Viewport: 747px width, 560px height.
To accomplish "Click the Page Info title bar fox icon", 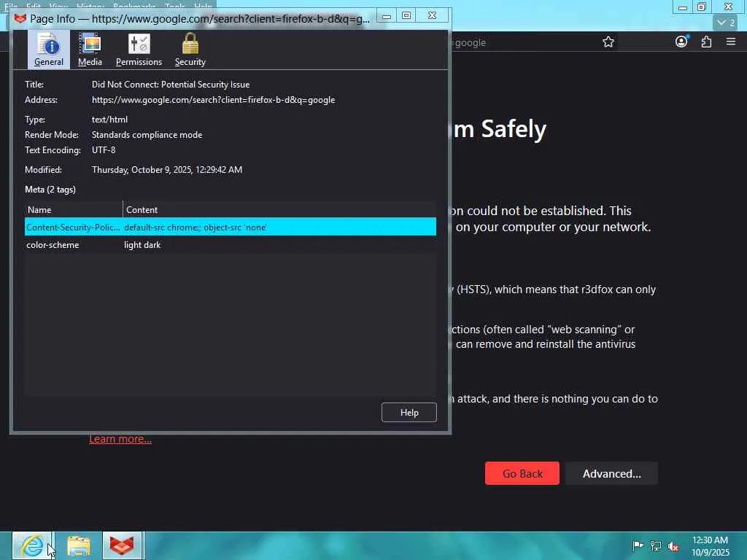I will click(x=20, y=18).
